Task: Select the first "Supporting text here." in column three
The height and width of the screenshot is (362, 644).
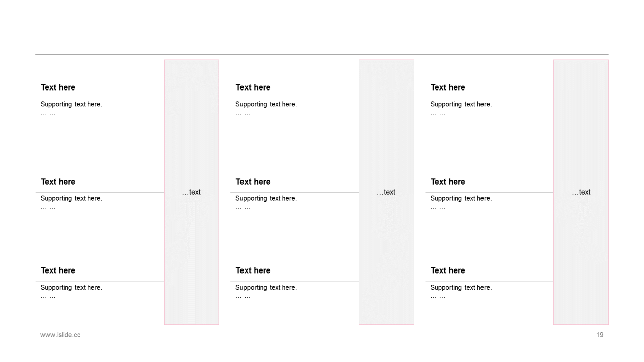Action: (461, 104)
